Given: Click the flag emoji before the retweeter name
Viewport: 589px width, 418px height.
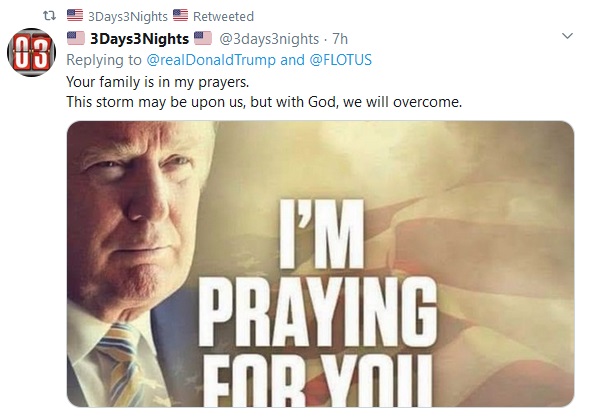Looking at the screenshot, I should point(75,15).
